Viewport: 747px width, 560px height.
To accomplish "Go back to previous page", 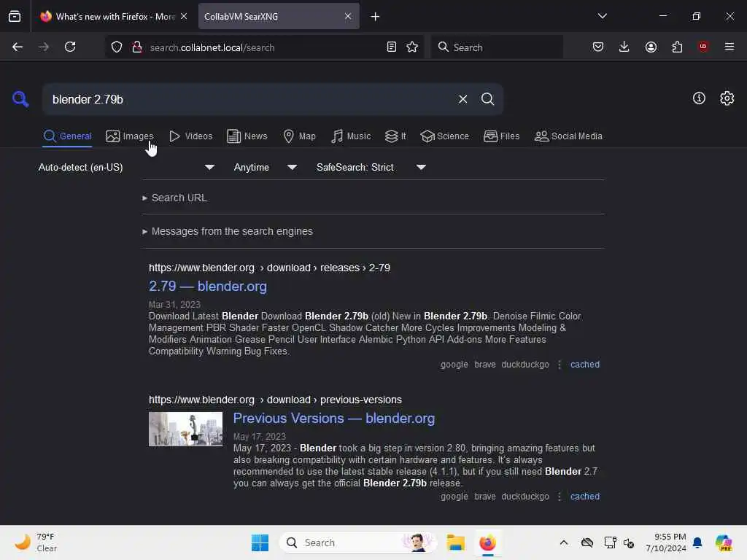I will (18, 47).
